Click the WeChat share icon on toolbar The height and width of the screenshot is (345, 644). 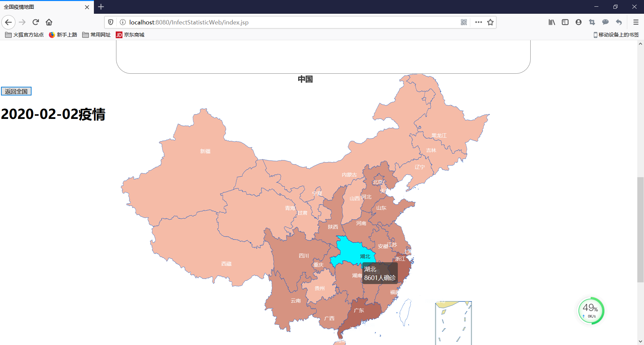pos(605,22)
